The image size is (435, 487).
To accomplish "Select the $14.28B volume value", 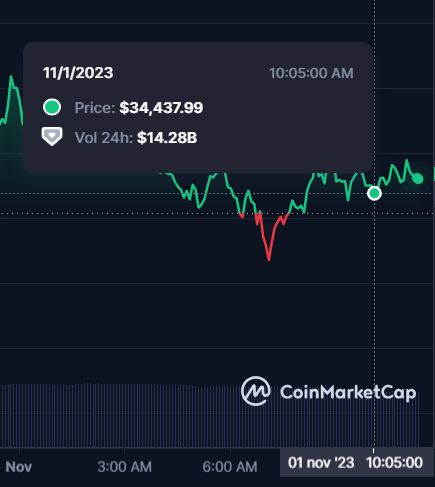I will click(x=167, y=138).
